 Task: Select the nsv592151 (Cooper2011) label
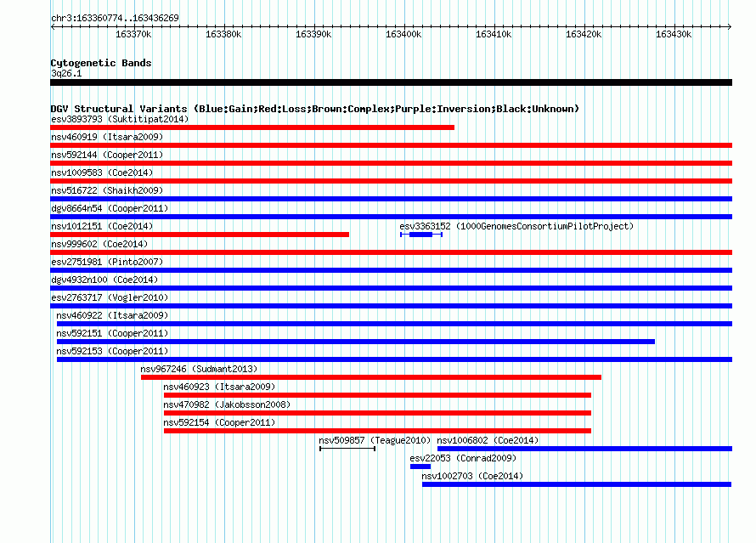(112, 333)
